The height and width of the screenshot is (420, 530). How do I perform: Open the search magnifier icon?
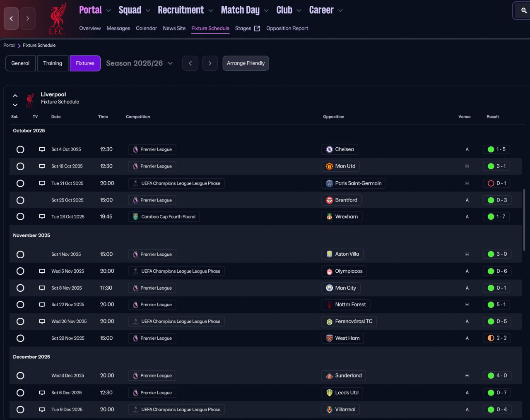point(524,11)
